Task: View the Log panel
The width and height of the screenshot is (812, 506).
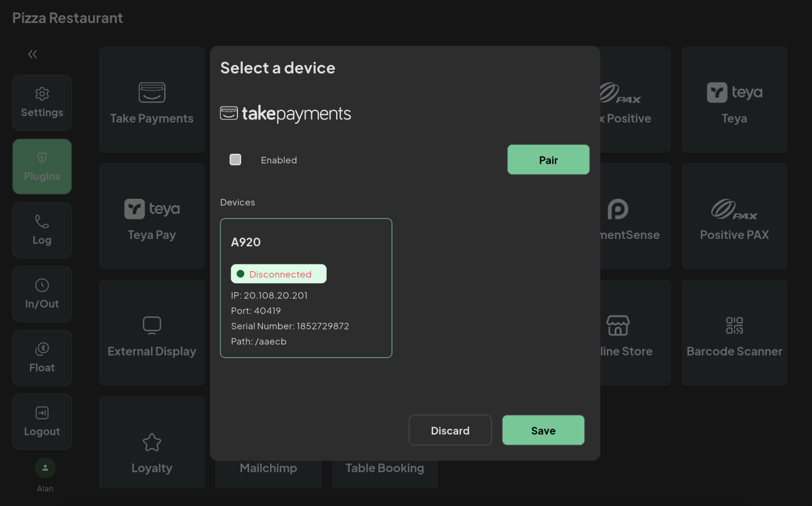Action: click(42, 231)
